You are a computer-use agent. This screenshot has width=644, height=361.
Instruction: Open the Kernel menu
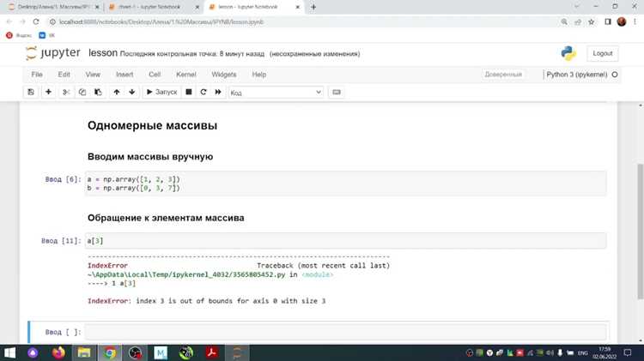pyautogui.click(x=186, y=75)
